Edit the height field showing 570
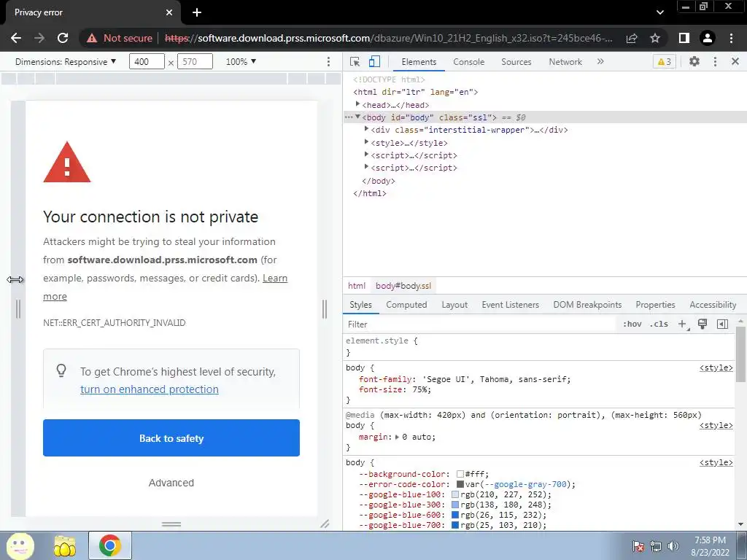The width and height of the screenshot is (747, 560). [x=195, y=62]
